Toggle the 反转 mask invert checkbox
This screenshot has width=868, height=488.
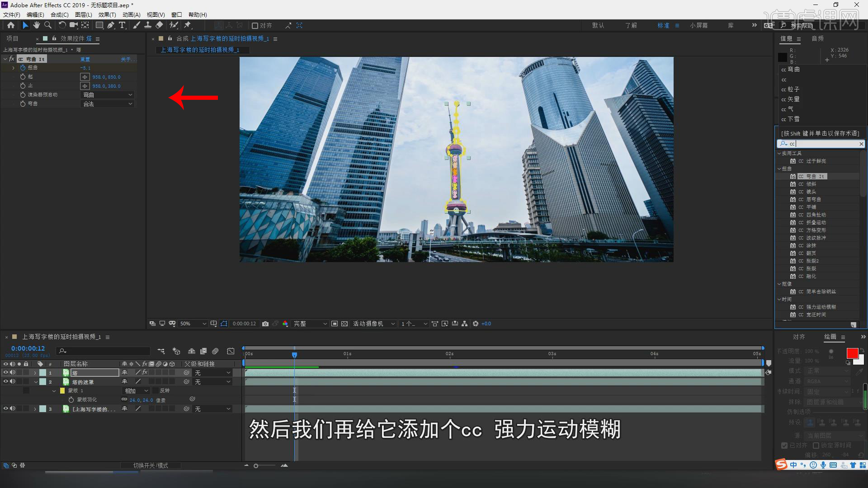pos(156,391)
